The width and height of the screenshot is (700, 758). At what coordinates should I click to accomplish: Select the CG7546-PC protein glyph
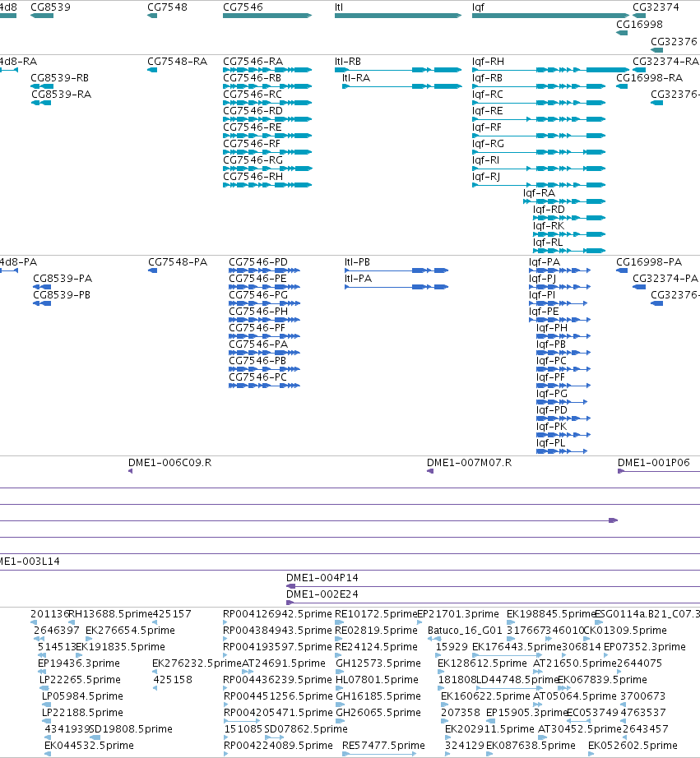265,386
